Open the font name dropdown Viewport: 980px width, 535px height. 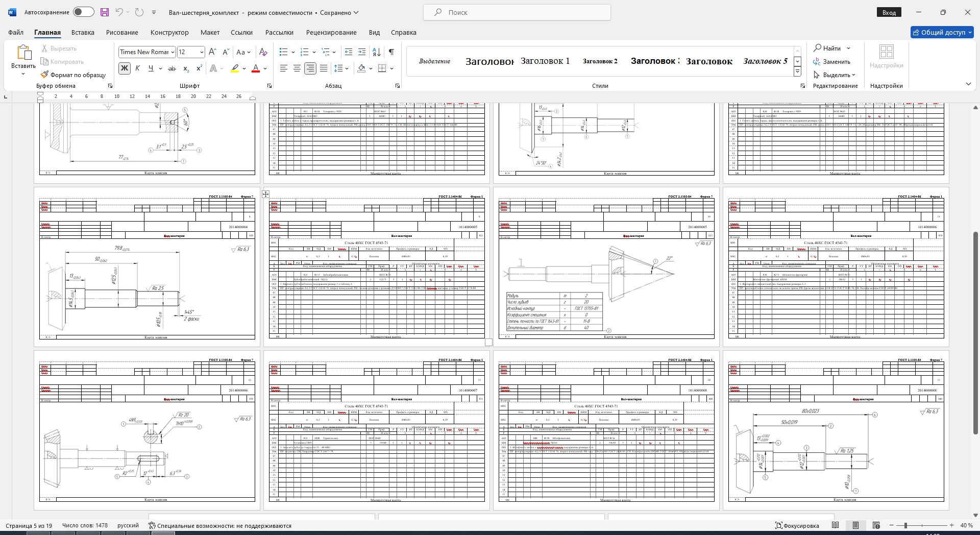coord(173,52)
